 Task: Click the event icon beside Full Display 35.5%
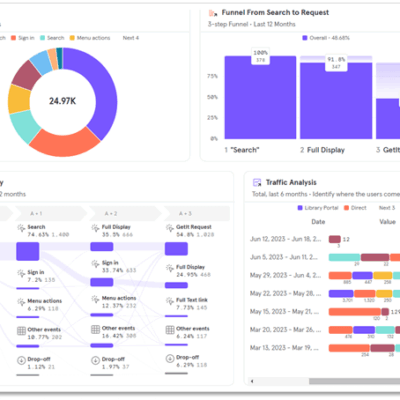(x=95, y=228)
